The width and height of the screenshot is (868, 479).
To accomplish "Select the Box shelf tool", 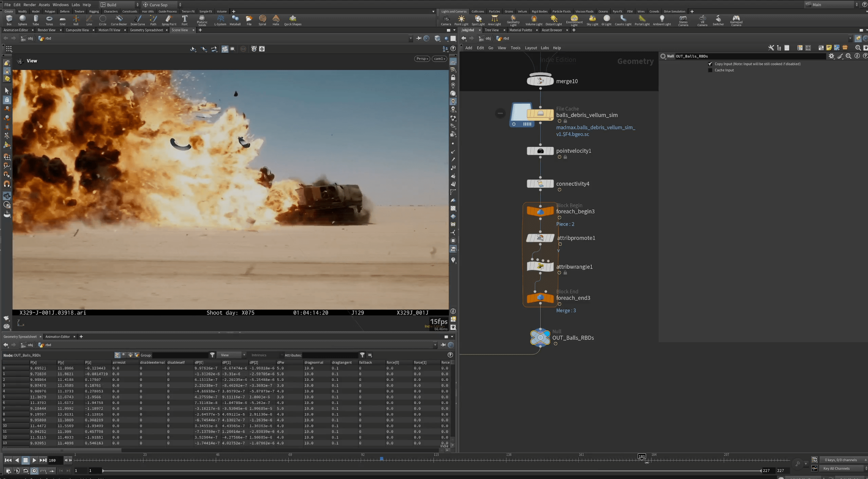I will 9,20.
